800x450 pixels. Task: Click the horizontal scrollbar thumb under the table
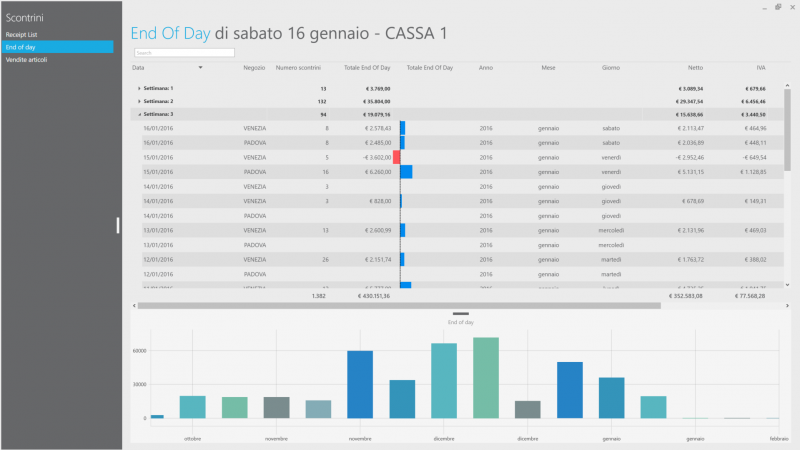[399, 306]
